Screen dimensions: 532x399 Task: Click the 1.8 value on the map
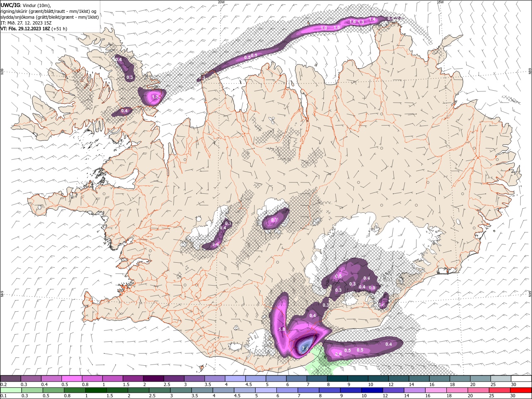281,329
